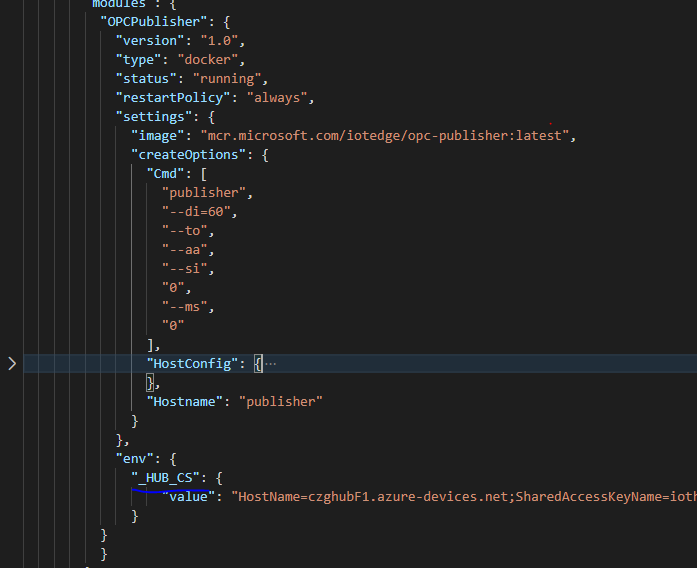
Task: Click the "--di=60" argument
Action: point(196,212)
